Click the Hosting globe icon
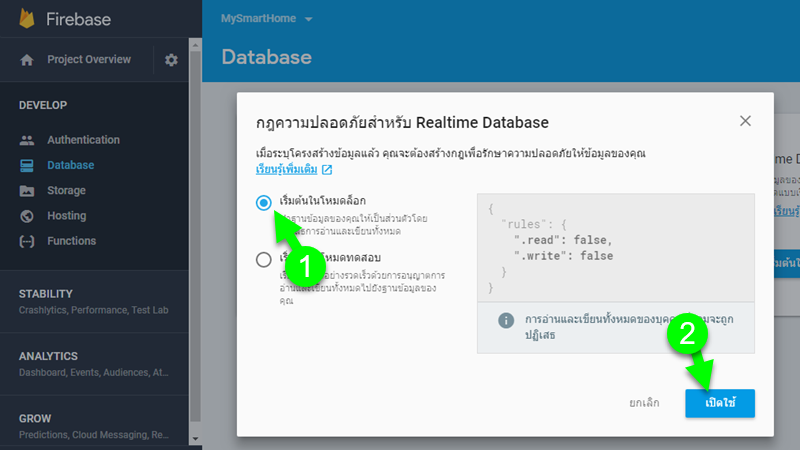Viewport: 800px width, 450px height. (27, 216)
